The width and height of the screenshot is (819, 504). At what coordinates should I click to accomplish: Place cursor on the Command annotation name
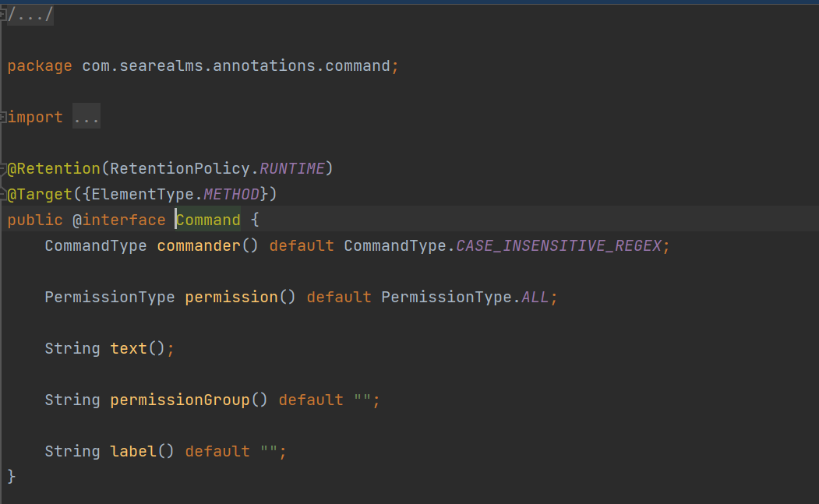(x=208, y=220)
